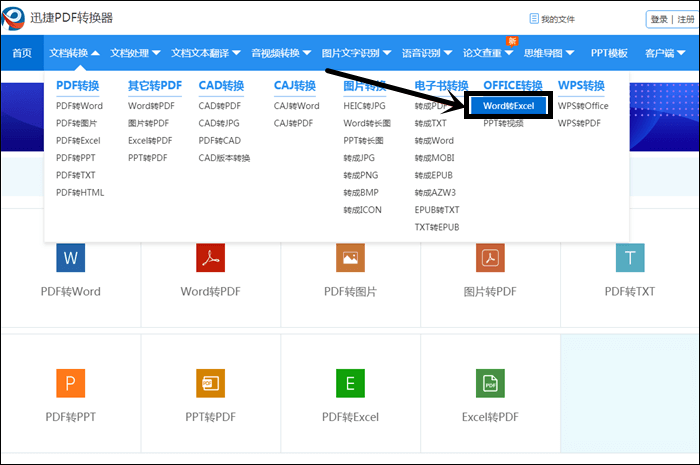The width and height of the screenshot is (700, 465).
Task: Select WPS转Office menu entry
Action: (x=583, y=106)
